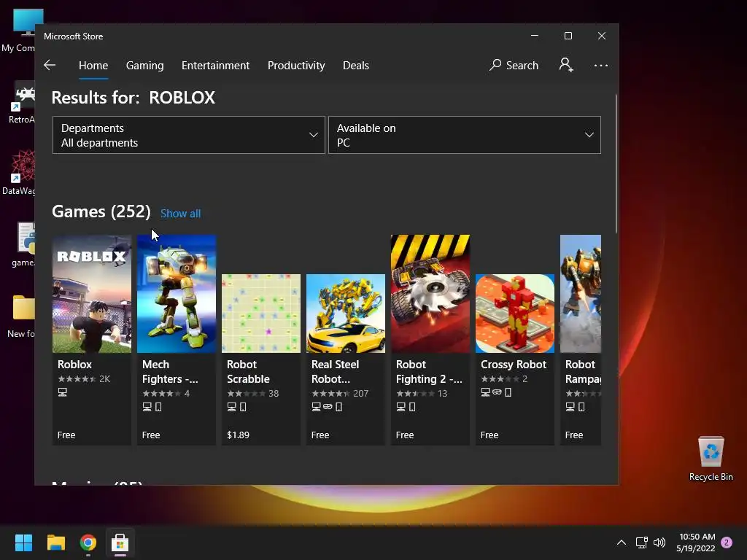Open the Mech Fighters game thumbnail
Image resolution: width=747 pixels, height=560 pixels.
tap(177, 294)
